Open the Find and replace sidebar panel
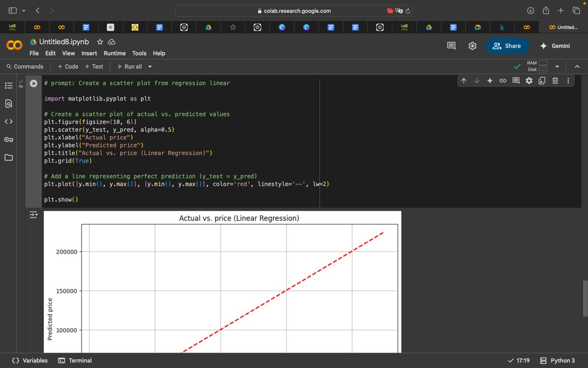This screenshot has height=368, width=588. (x=8, y=103)
